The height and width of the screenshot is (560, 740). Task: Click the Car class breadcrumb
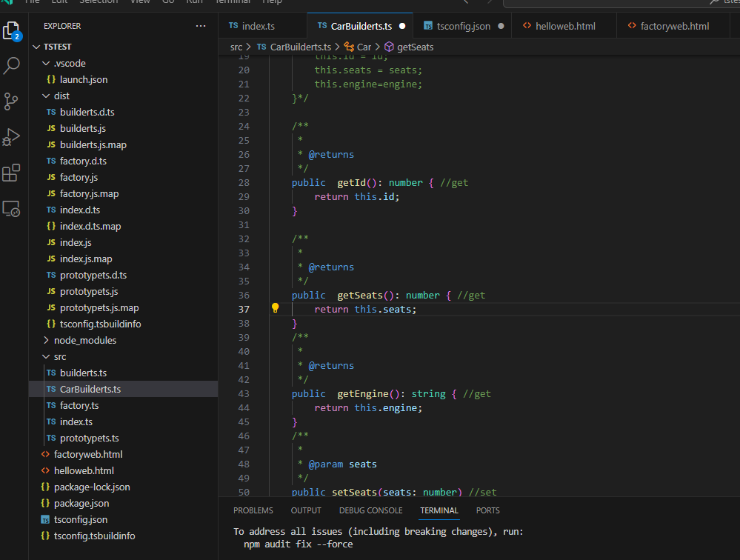click(364, 47)
